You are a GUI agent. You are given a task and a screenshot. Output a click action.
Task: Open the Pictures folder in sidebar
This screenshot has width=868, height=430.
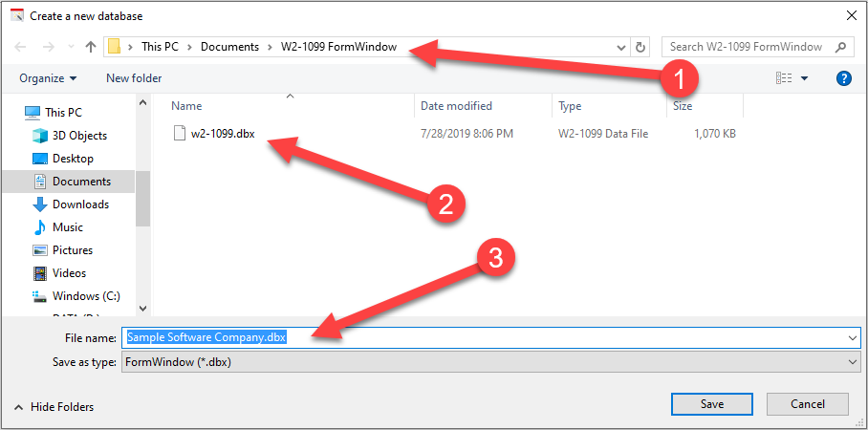coord(73,250)
